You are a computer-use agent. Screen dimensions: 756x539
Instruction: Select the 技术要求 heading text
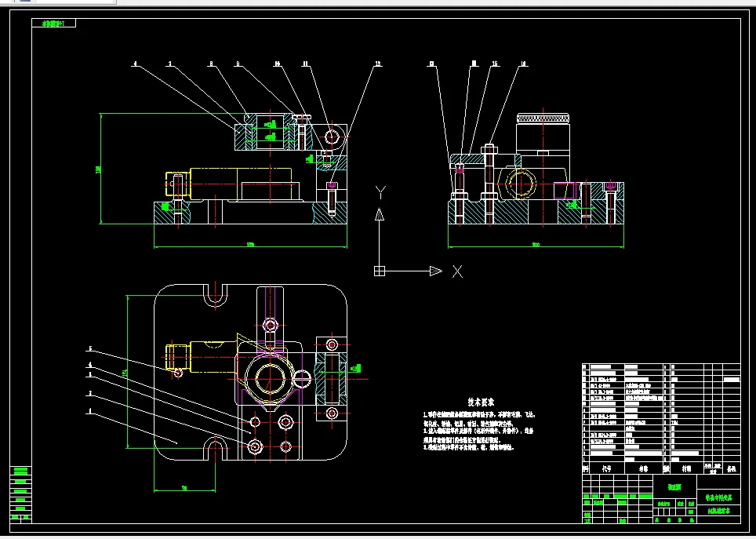[481, 402]
